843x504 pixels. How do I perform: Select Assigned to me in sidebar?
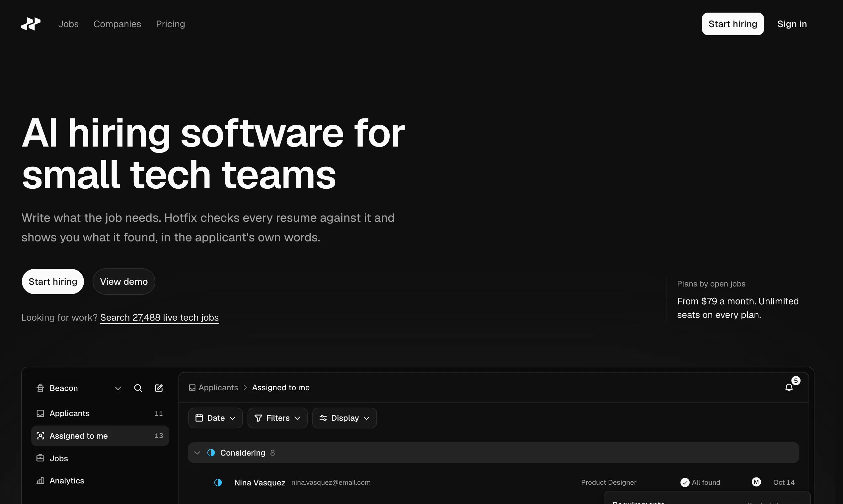click(100, 436)
